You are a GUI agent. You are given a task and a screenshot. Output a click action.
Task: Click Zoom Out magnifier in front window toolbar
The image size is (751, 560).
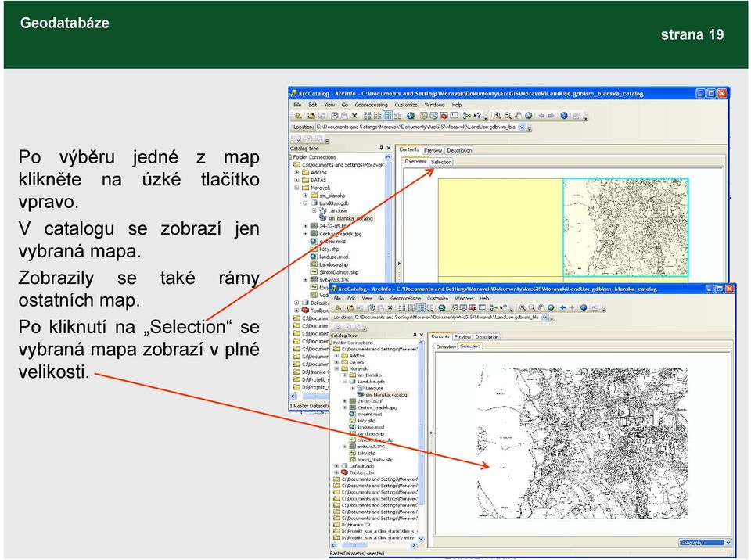coord(532,307)
